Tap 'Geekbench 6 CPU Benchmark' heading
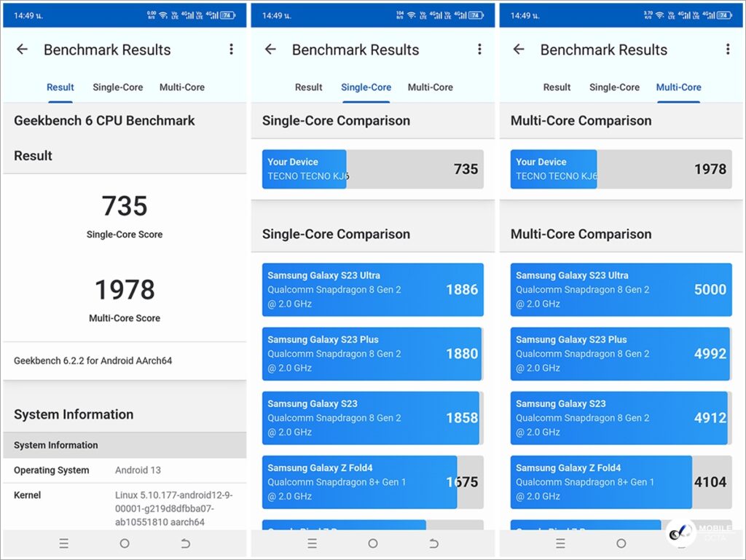This screenshot has width=746, height=560. click(x=104, y=121)
